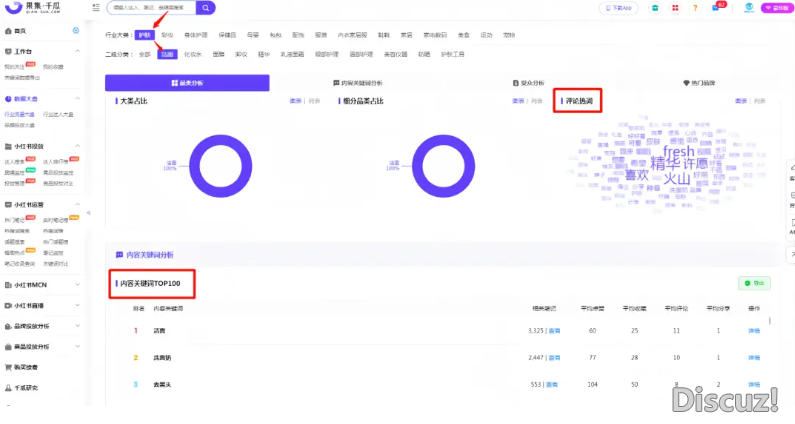Open messages icon with the 62 badge
The width and height of the screenshot is (795, 424).
pos(717,7)
